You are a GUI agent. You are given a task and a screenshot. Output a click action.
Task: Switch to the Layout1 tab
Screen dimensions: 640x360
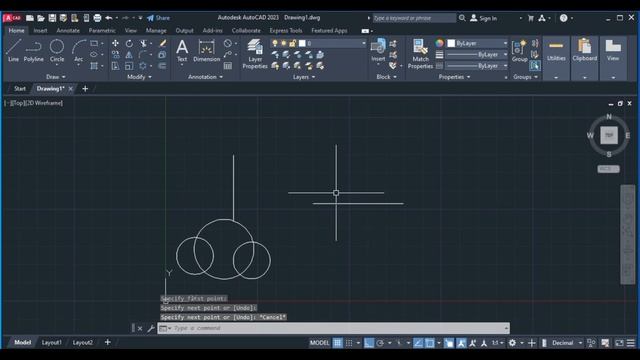click(51, 343)
